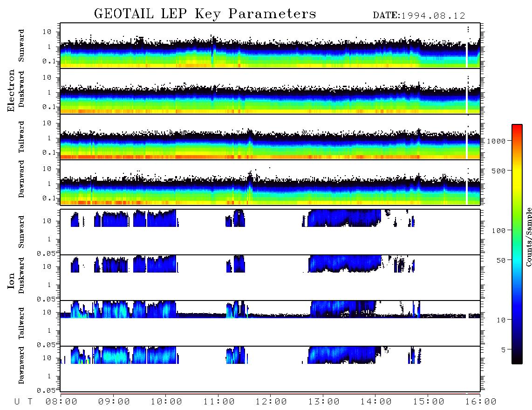
Task: Click the Electron Sunward panel label
Action: click(x=21, y=46)
